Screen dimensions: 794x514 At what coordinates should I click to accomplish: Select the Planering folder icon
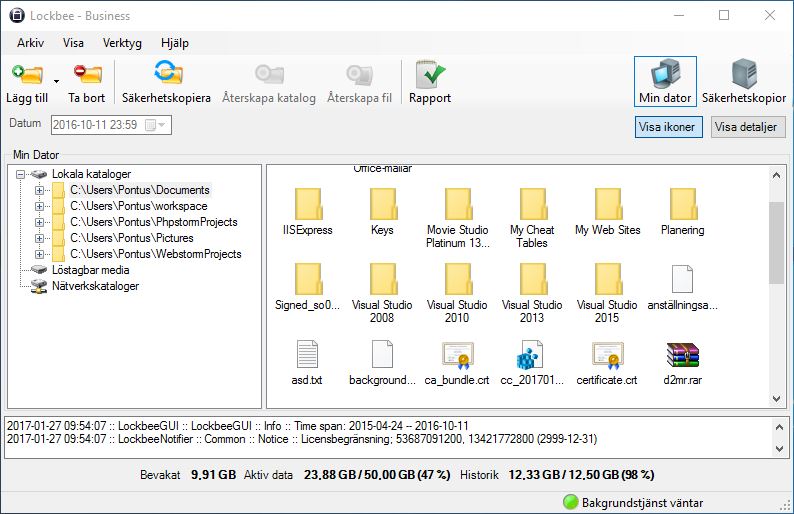tap(683, 204)
